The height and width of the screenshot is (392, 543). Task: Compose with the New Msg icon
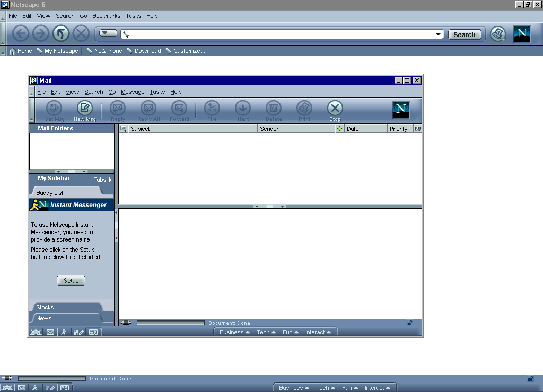84,111
